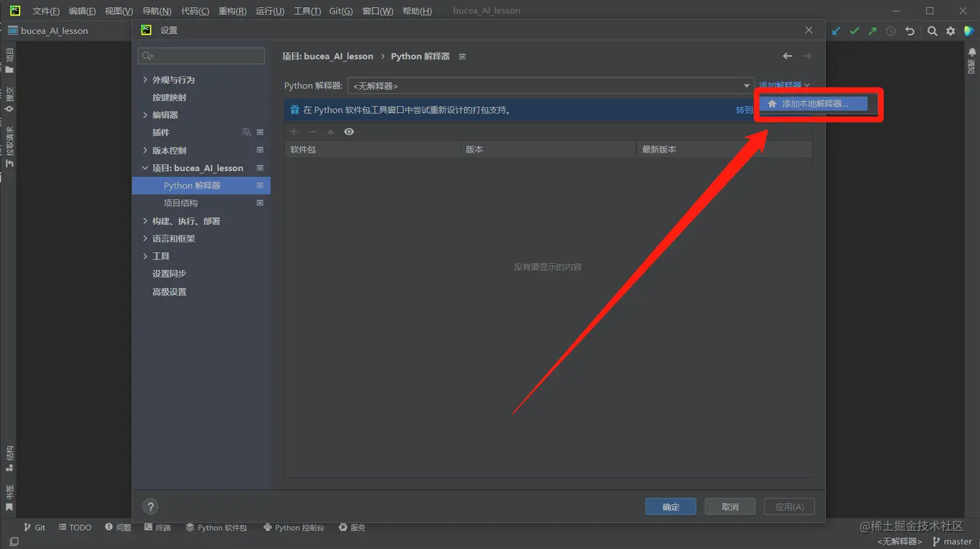Open the 视图(V) menu
Viewport: 980px width, 549px height.
click(119, 11)
